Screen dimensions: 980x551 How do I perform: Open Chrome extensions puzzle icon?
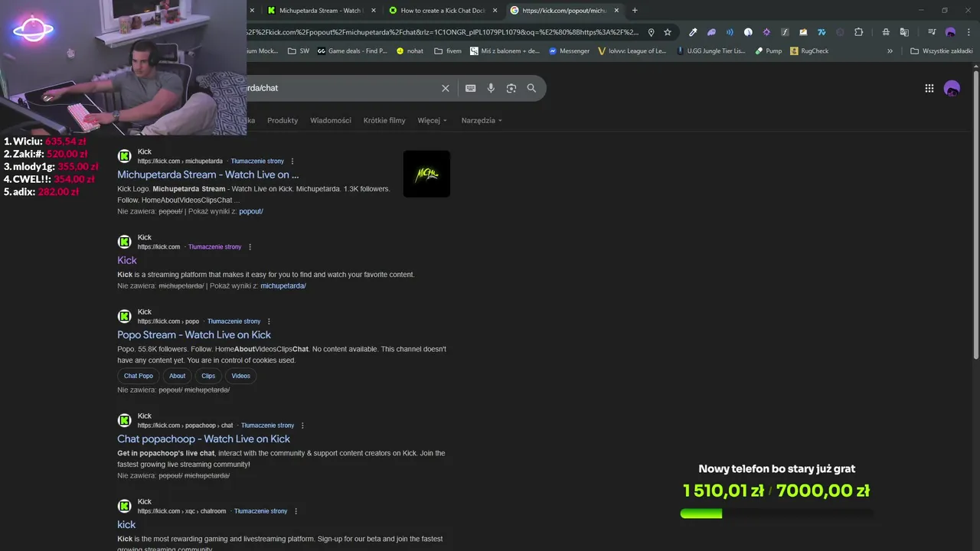click(858, 32)
